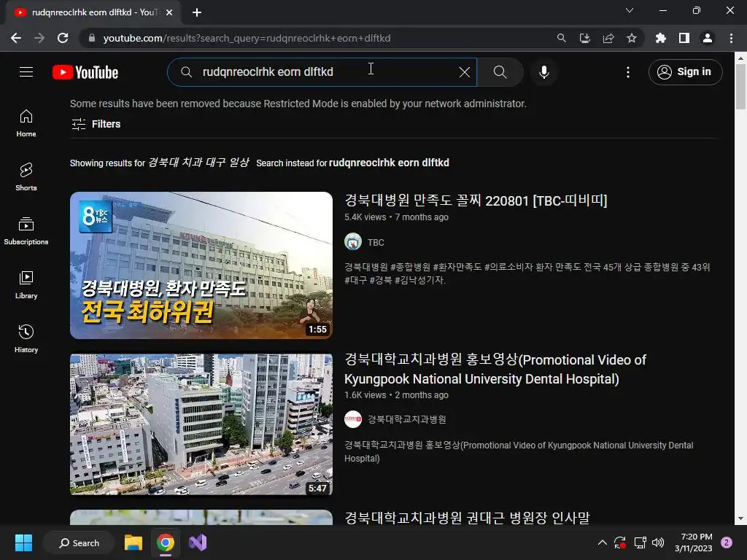Click the YouTube logo

click(x=85, y=72)
